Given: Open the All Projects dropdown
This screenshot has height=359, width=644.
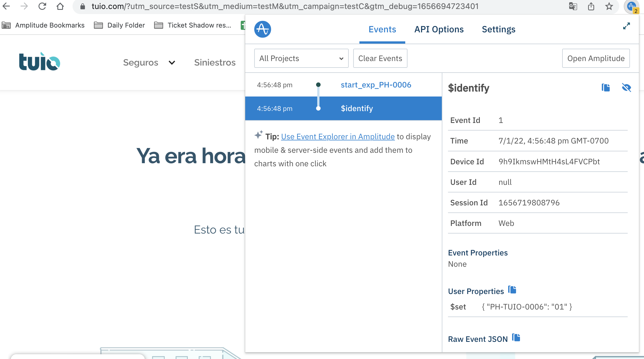Looking at the screenshot, I should [301, 58].
